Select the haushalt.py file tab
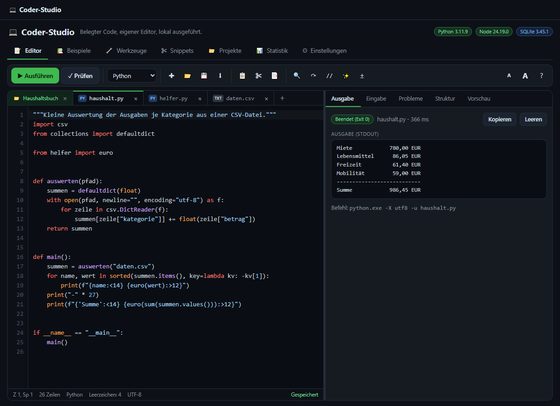The image size is (560, 406). (x=109, y=98)
